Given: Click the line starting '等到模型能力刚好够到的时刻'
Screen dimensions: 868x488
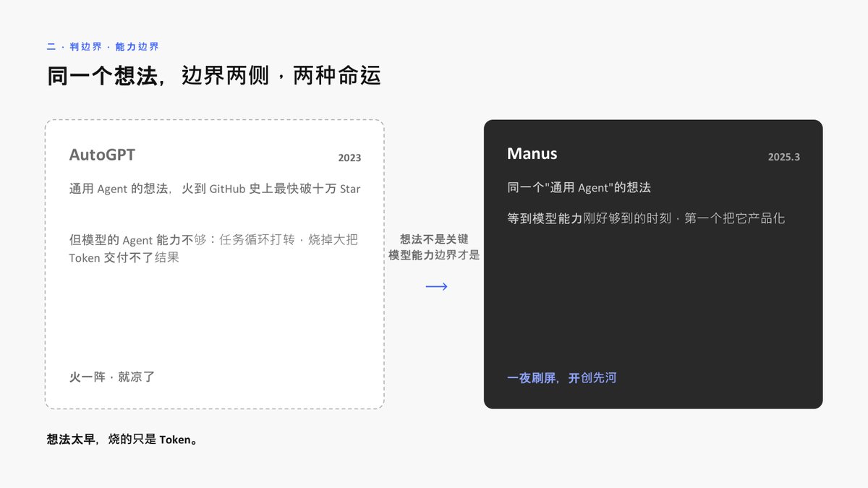Looking at the screenshot, I should coord(646,218).
